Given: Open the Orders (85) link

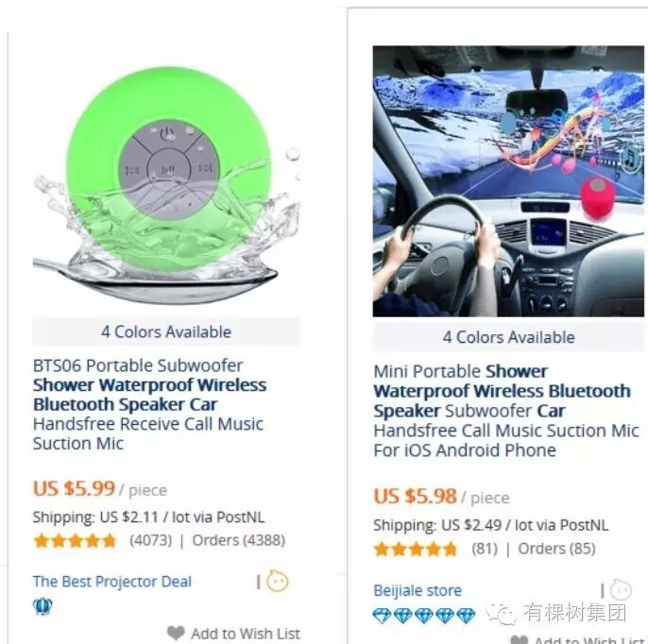Looking at the screenshot, I should click(x=556, y=549).
